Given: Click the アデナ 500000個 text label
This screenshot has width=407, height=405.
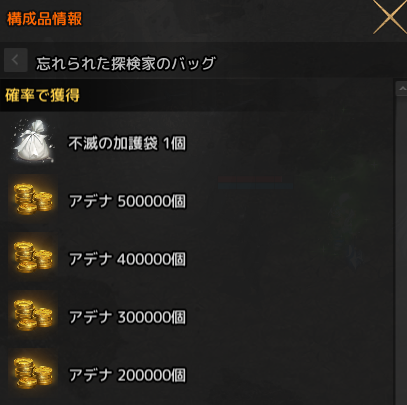Looking at the screenshot, I should coord(127,201).
